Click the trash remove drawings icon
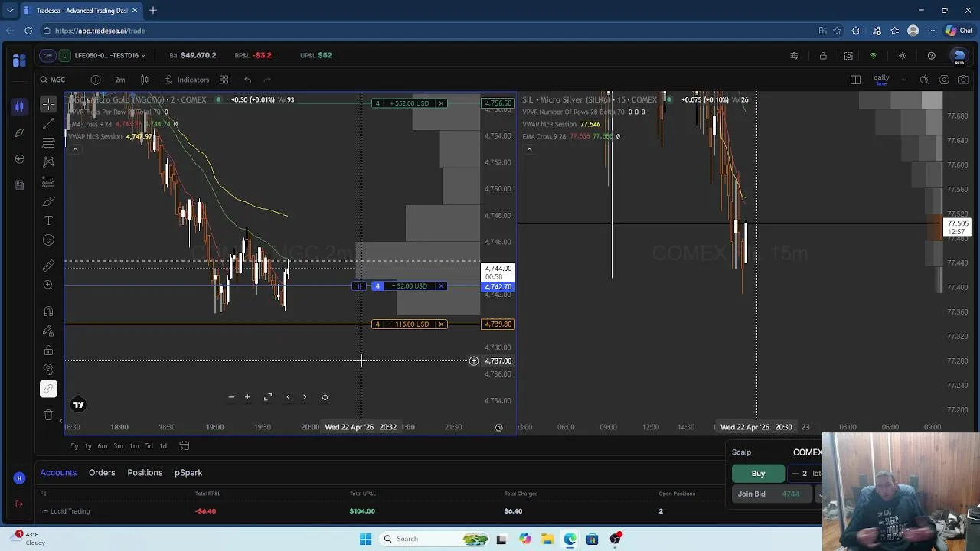 tap(48, 415)
